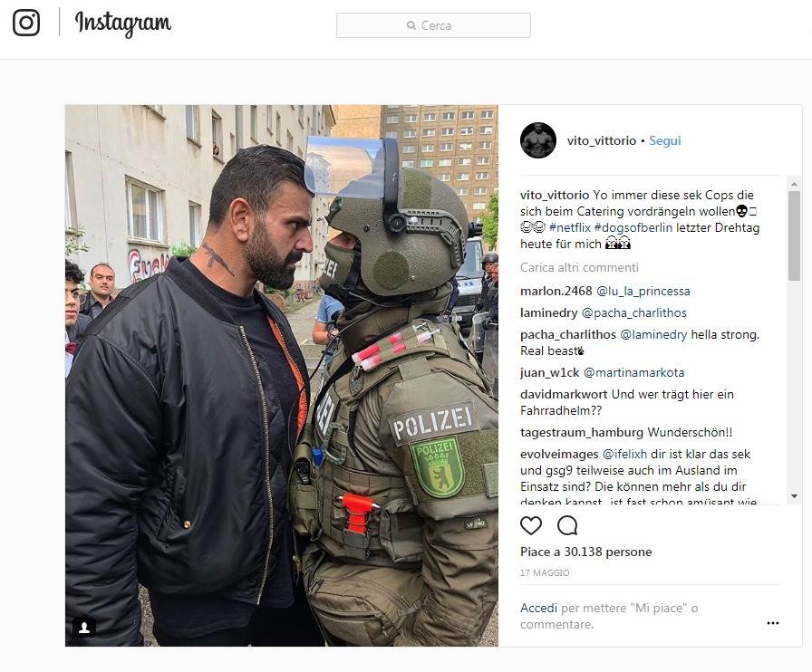The image size is (812, 672).
Task: Click the comments scrollbar thumb
Action: [794, 235]
